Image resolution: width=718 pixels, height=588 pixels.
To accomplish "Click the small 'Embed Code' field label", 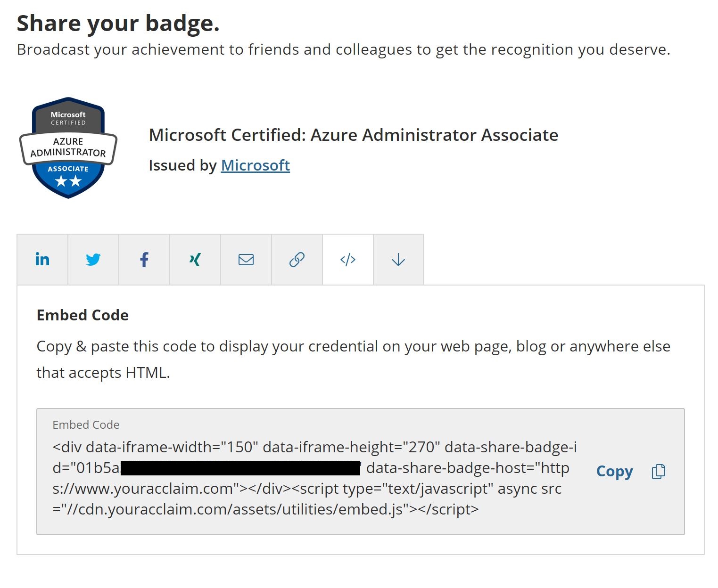I will click(86, 425).
